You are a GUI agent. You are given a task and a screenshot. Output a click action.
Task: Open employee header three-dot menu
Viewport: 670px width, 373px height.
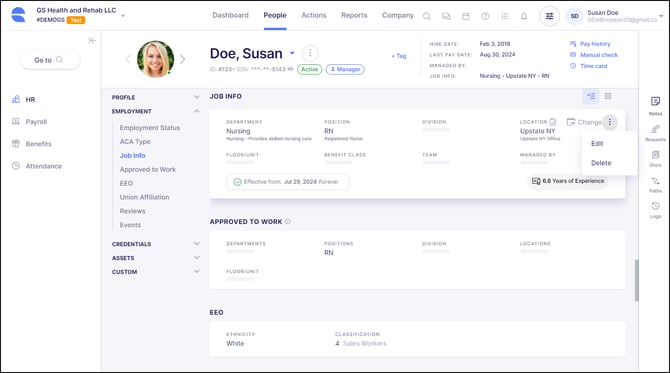[310, 53]
